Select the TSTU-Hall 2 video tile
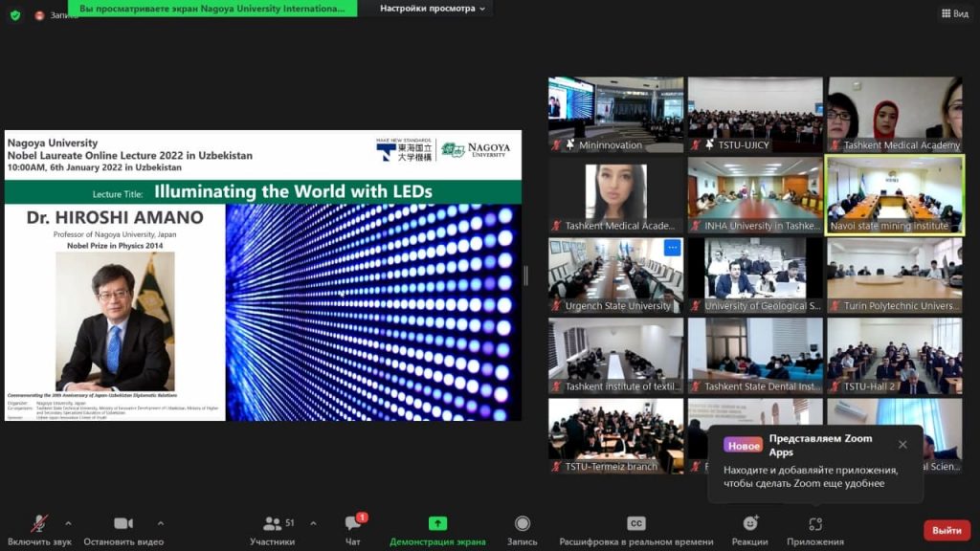Screen dimensions: 980x551 tap(895, 356)
